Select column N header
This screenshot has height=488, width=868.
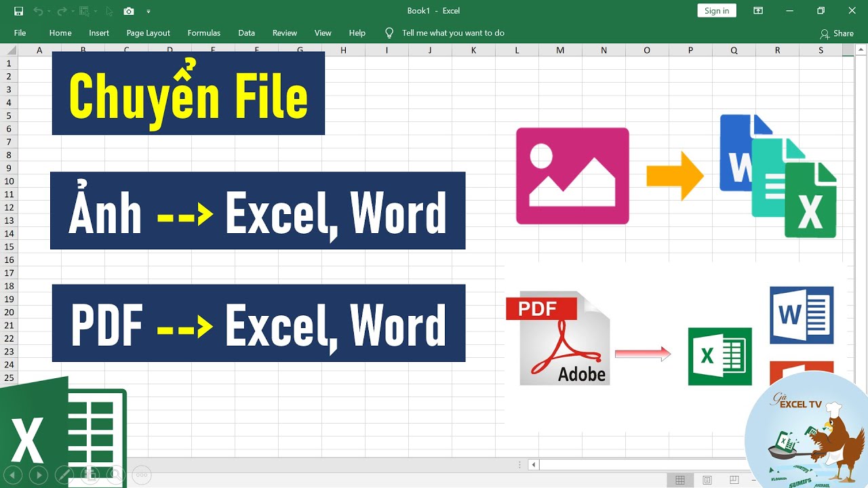pyautogui.click(x=604, y=50)
